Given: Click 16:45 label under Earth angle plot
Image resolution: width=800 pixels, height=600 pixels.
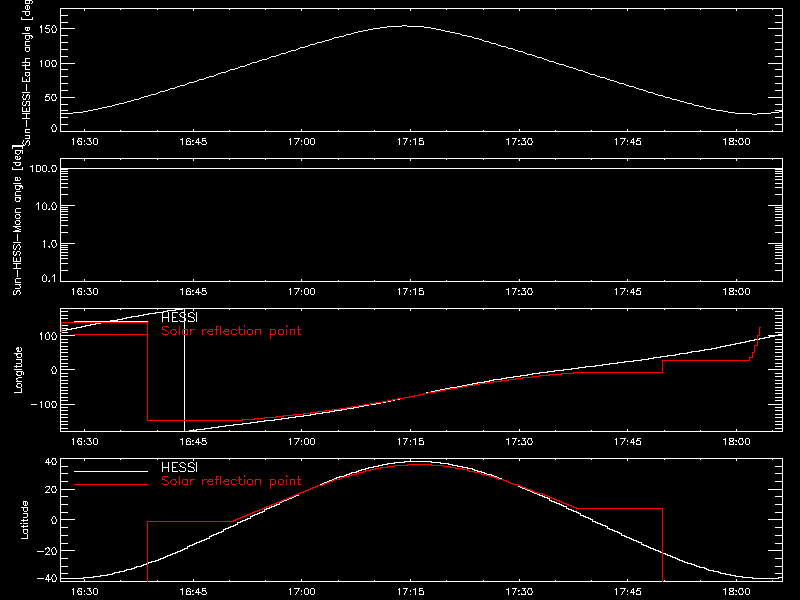Looking at the screenshot, I should point(193,142).
